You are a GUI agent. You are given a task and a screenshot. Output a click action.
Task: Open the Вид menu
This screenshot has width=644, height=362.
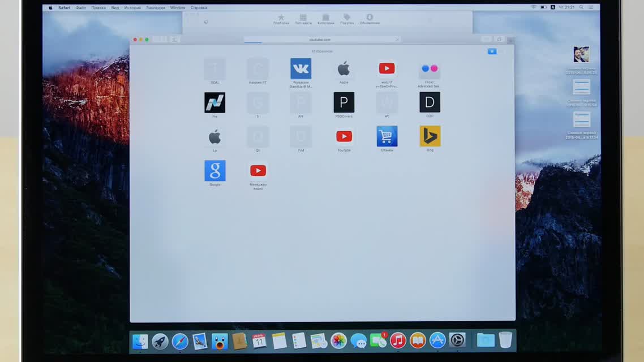coord(115,7)
